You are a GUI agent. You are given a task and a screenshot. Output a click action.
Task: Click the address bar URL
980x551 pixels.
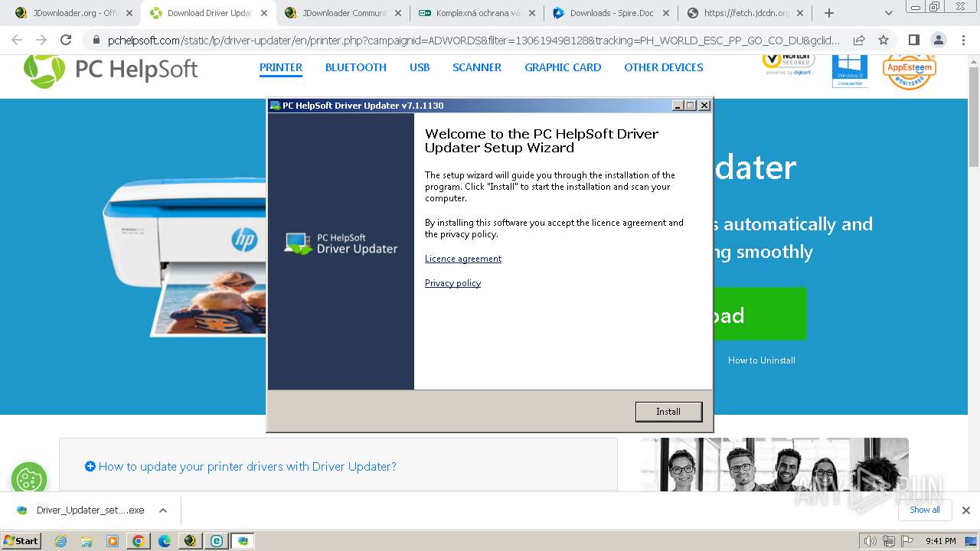(473, 40)
